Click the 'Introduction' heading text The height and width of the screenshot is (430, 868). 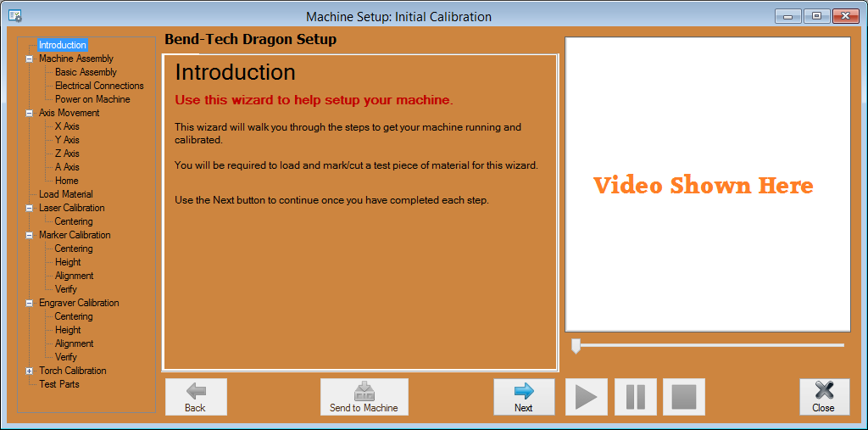coord(236,73)
